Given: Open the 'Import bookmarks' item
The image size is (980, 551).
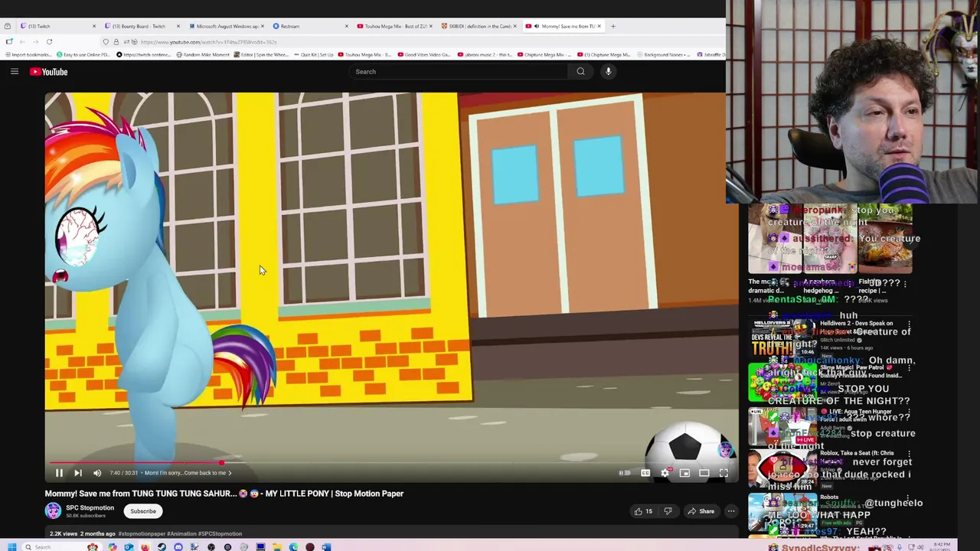Looking at the screenshot, I should [x=28, y=55].
